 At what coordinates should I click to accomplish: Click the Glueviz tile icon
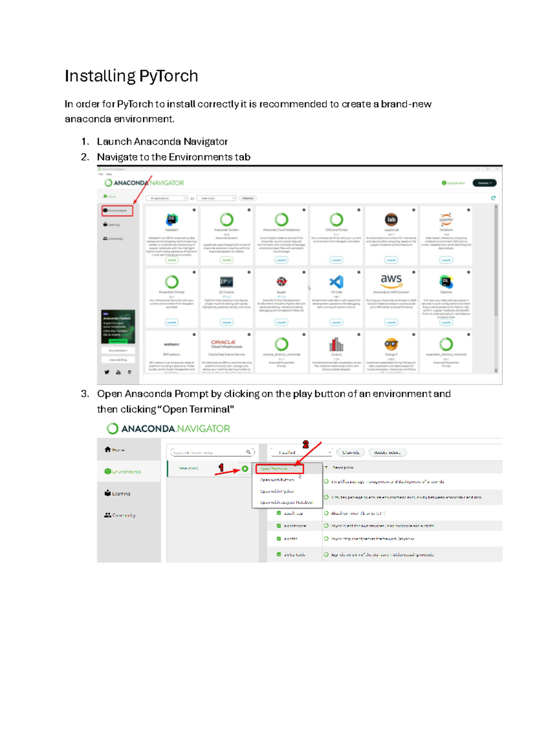tap(336, 344)
